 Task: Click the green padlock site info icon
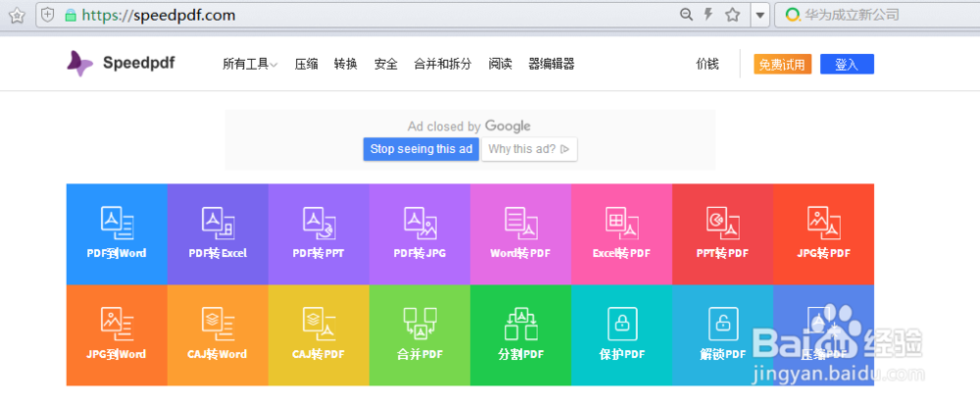71,15
